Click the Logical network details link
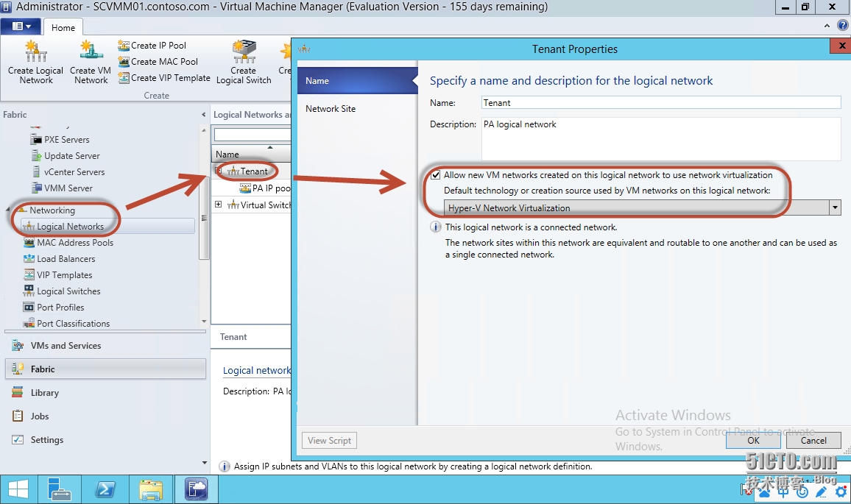The width and height of the screenshot is (851, 504). (257, 371)
